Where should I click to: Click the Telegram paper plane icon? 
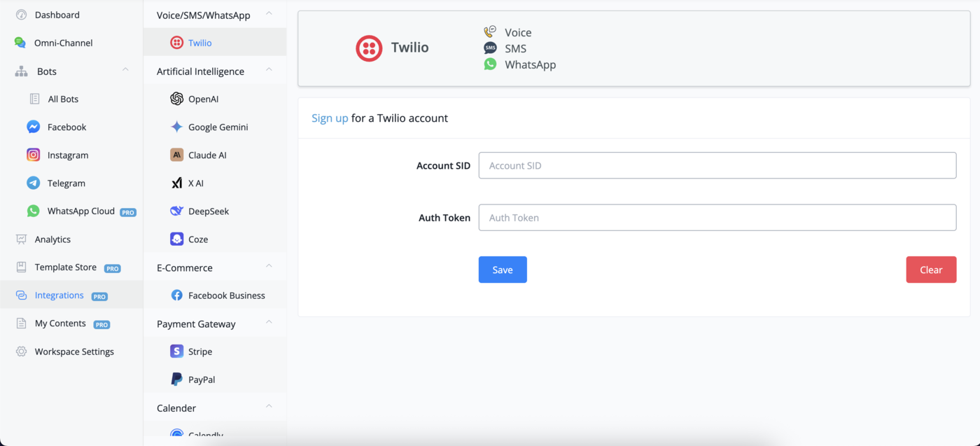tap(33, 183)
